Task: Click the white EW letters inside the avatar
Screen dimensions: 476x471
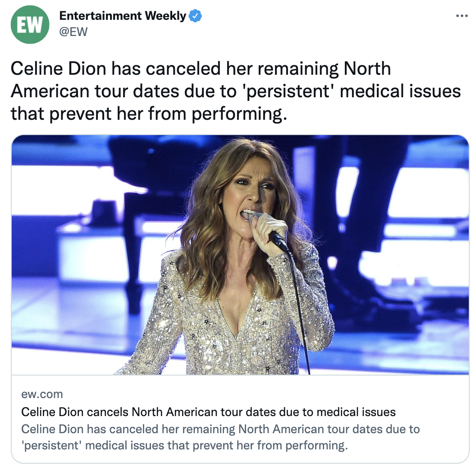Action: coord(30,25)
